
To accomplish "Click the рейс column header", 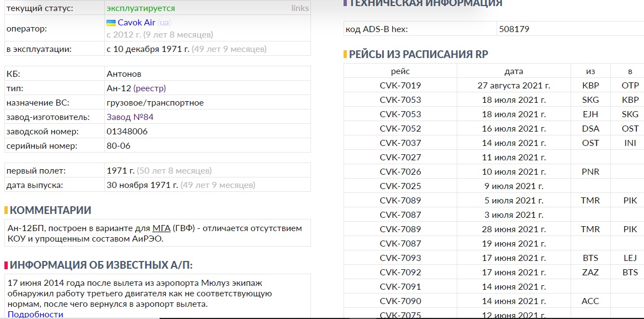I will tap(400, 71).
